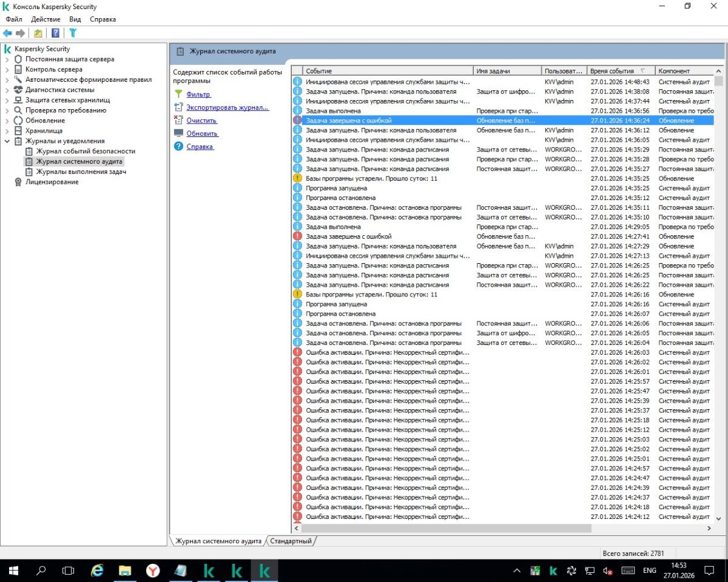
Task: Click the Хранилища cabinet icon
Action: coord(18,131)
